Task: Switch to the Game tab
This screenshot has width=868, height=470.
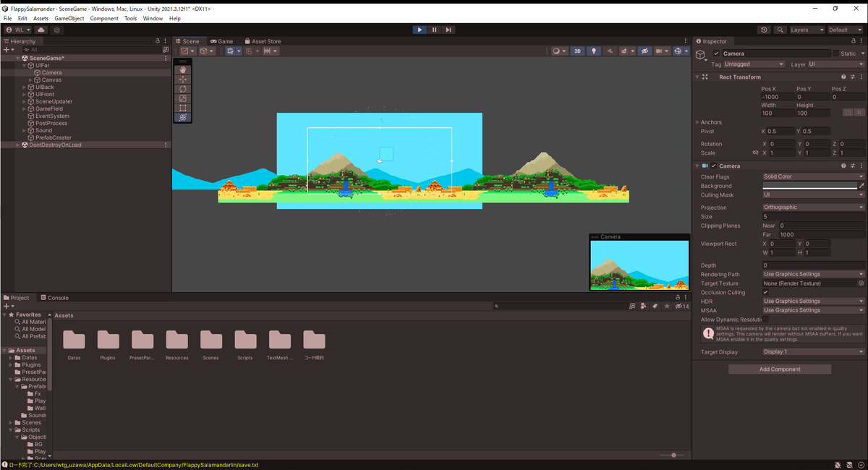Action: click(x=221, y=41)
